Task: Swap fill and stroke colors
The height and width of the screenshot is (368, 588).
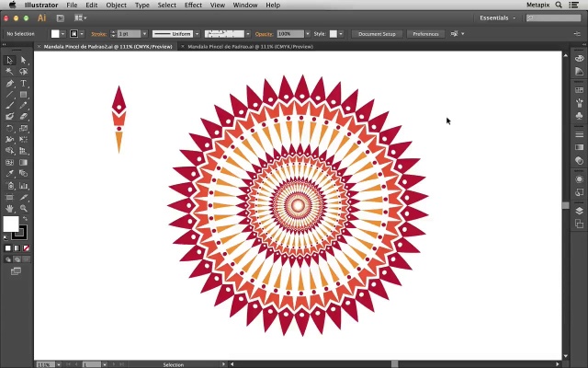Action: [25, 219]
